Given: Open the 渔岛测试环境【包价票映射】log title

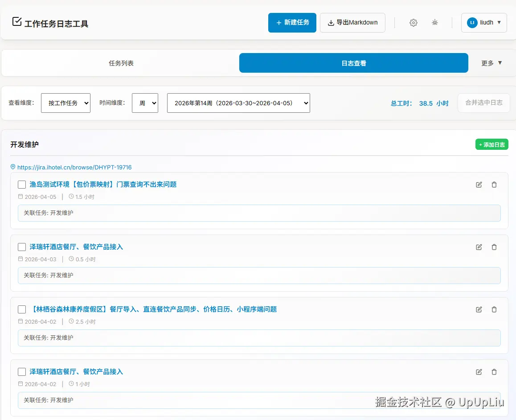Looking at the screenshot, I should click(103, 184).
